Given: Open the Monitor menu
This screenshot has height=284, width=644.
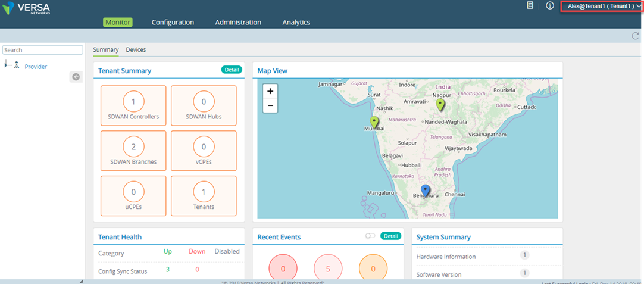Looking at the screenshot, I should coord(118,22).
